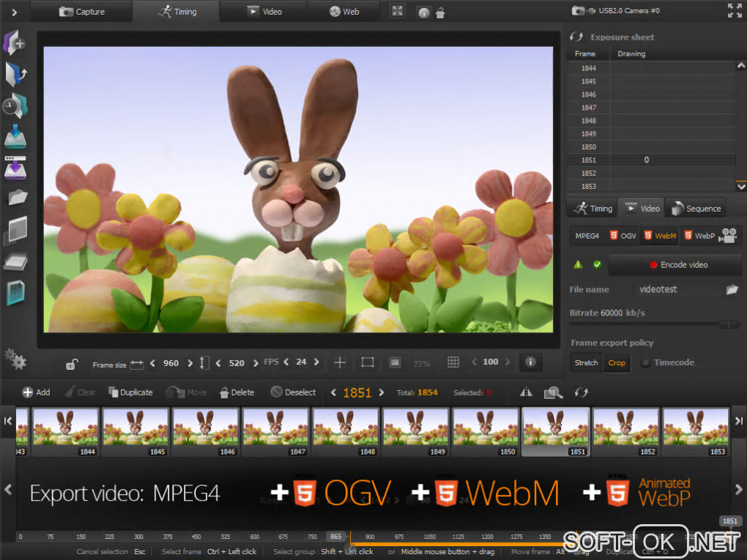
Task: Click the magnifier icon above the timeline
Action: pos(553,392)
